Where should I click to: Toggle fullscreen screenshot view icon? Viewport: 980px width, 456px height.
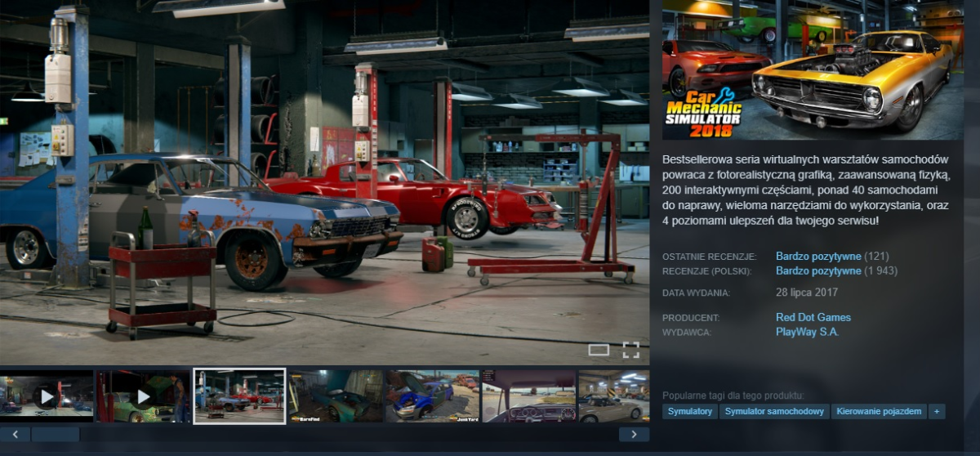pos(630,350)
